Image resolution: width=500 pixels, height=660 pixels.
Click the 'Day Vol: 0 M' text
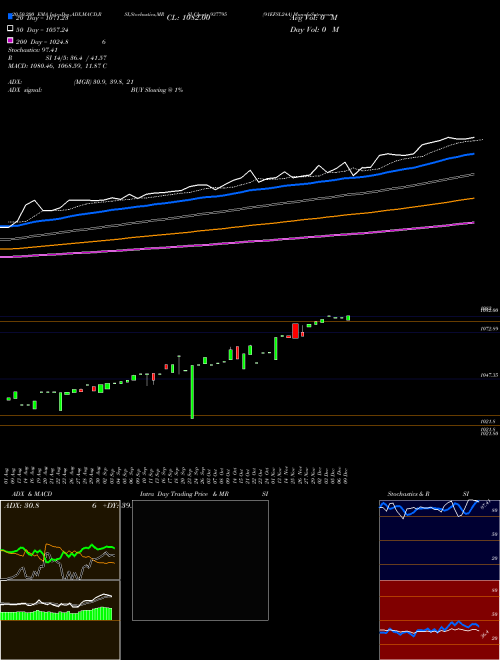click(x=314, y=29)
